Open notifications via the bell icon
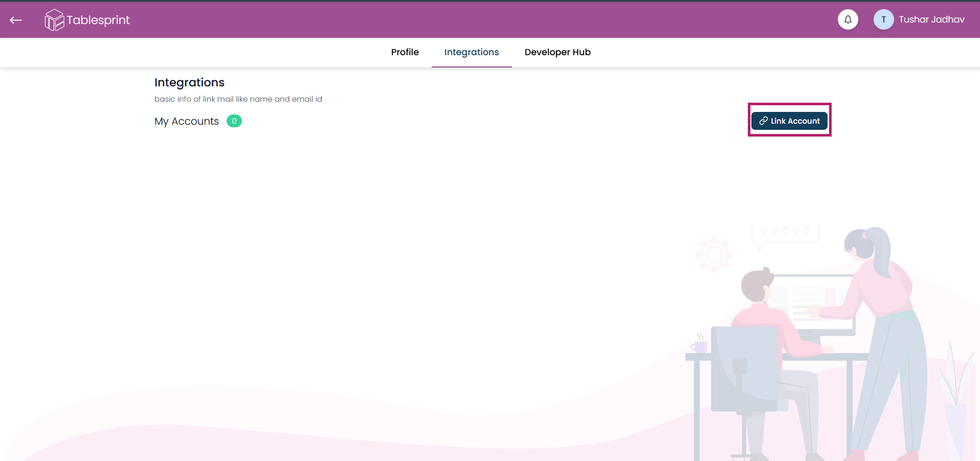Image resolution: width=980 pixels, height=461 pixels. 848,19
